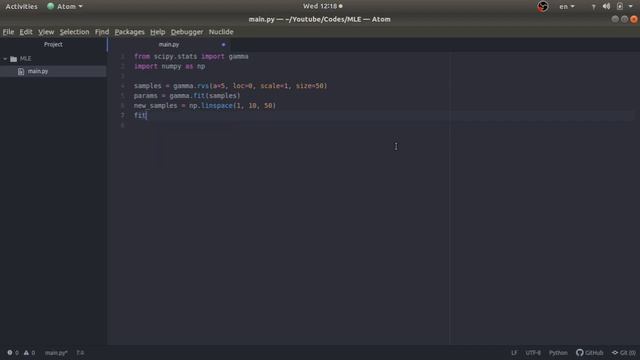This screenshot has width=640, height=360.
Task: Open the GitHub panel from status bar
Action: tap(589, 353)
